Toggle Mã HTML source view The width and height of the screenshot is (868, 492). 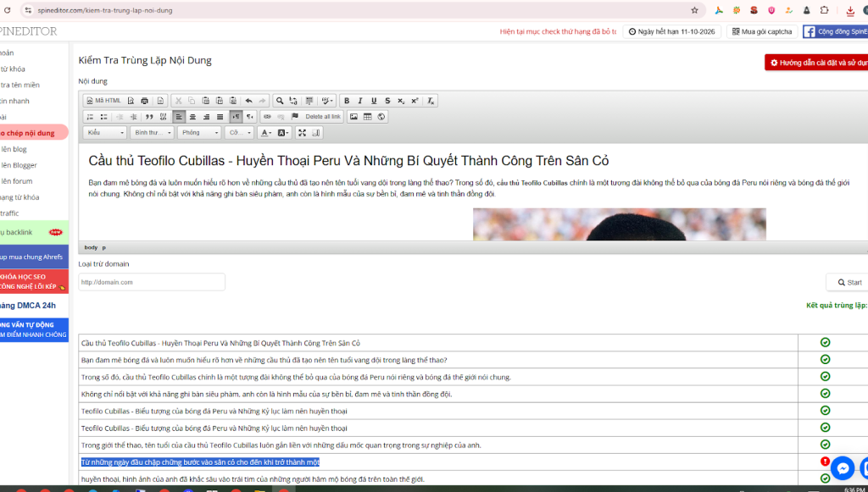pyautogui.click(x=103, y=101)
